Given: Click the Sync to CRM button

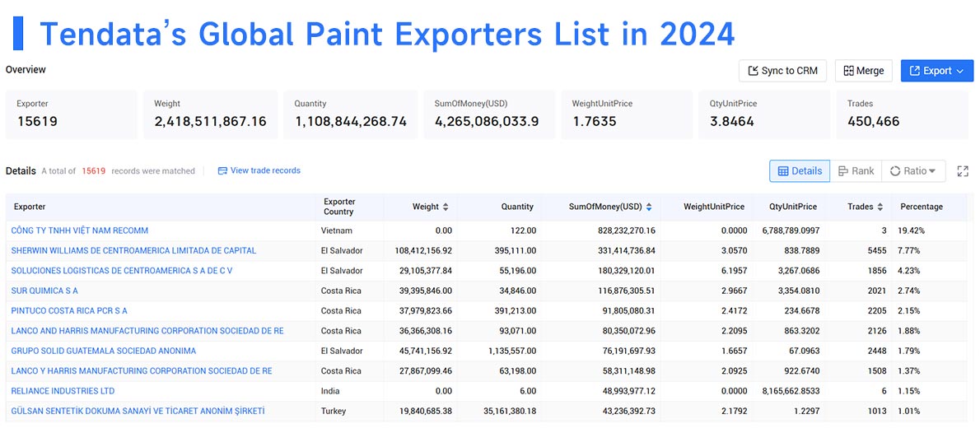Looking at the screenshot, I should [782, 71].
